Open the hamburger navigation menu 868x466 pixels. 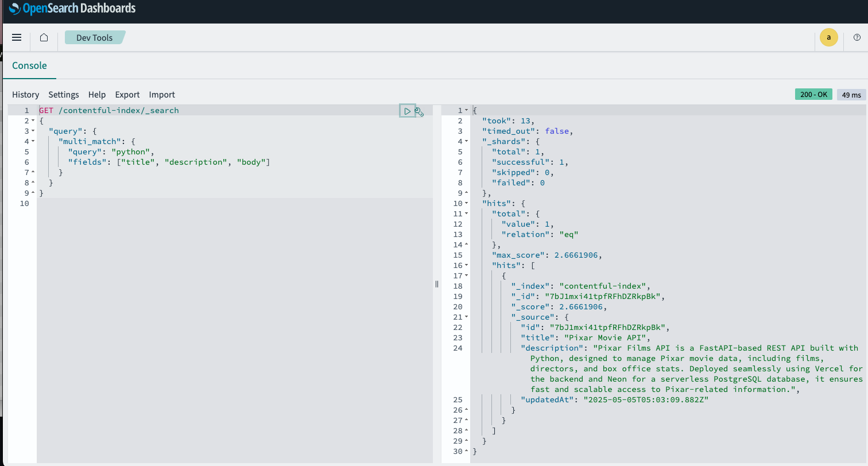click(x=17, y=37)
